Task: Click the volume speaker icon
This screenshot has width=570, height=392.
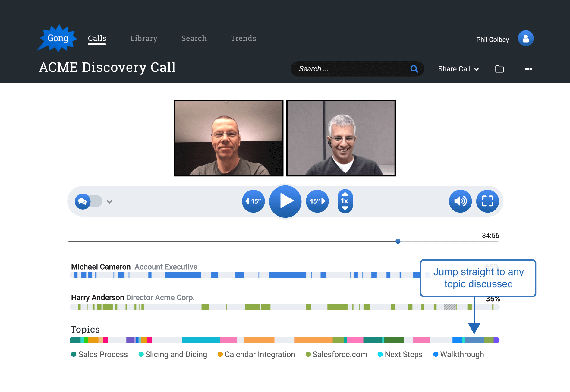Action: [x=460, y=201]
